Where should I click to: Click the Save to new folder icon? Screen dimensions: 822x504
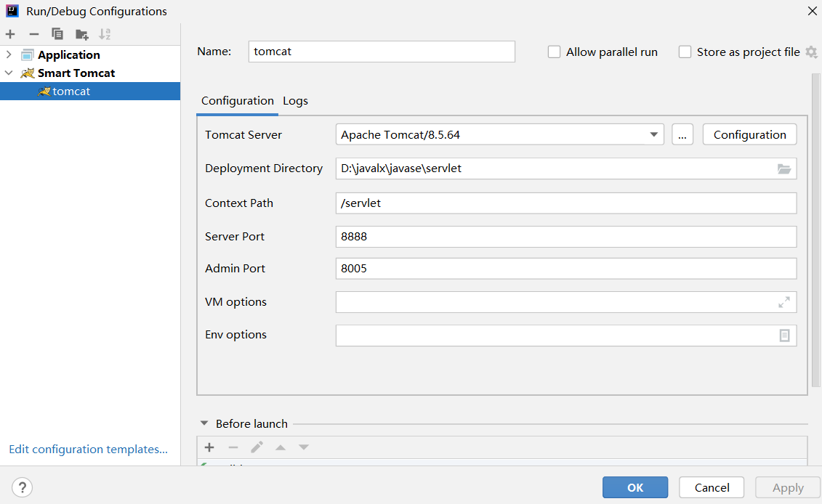(82, 34)
